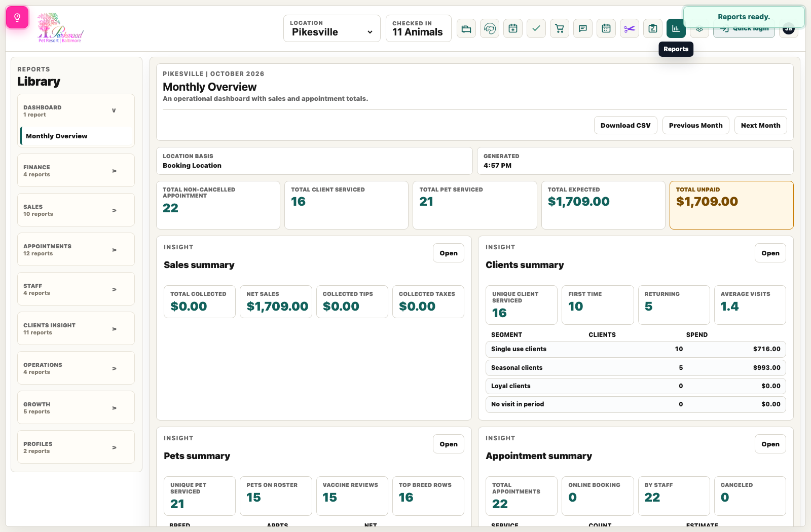Click the By Staff 22 tile

[x=674, y=496]
